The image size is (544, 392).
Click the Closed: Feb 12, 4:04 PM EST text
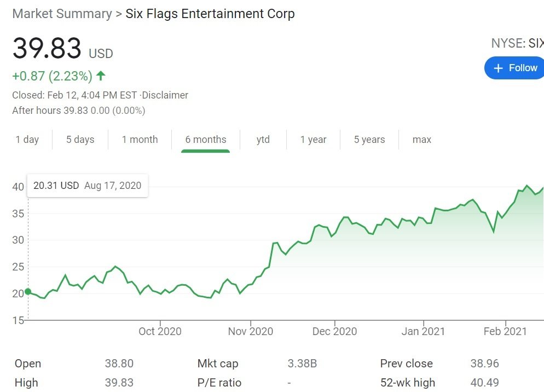point(74,95)
